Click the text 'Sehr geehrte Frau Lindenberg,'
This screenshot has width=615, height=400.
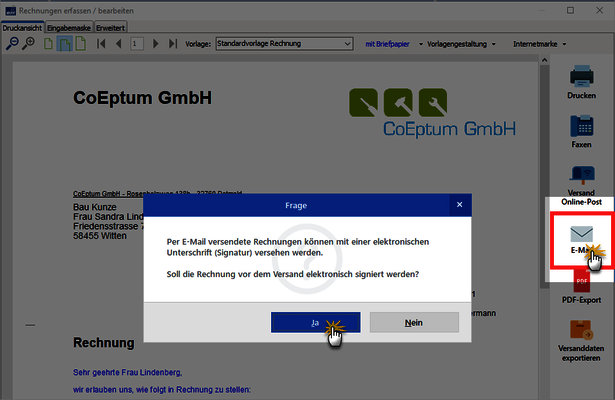tap(127, 373)
